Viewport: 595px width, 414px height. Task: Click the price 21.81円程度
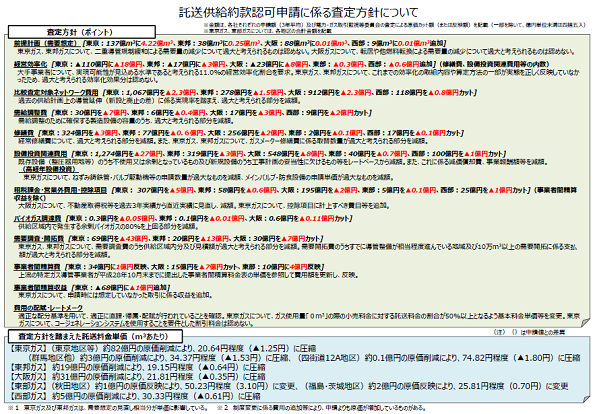[169, 377]
